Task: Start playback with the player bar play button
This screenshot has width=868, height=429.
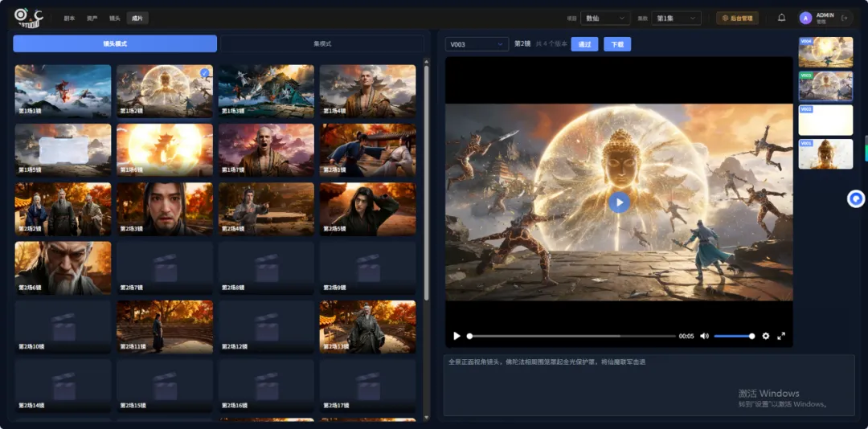Action: point(457,336)
